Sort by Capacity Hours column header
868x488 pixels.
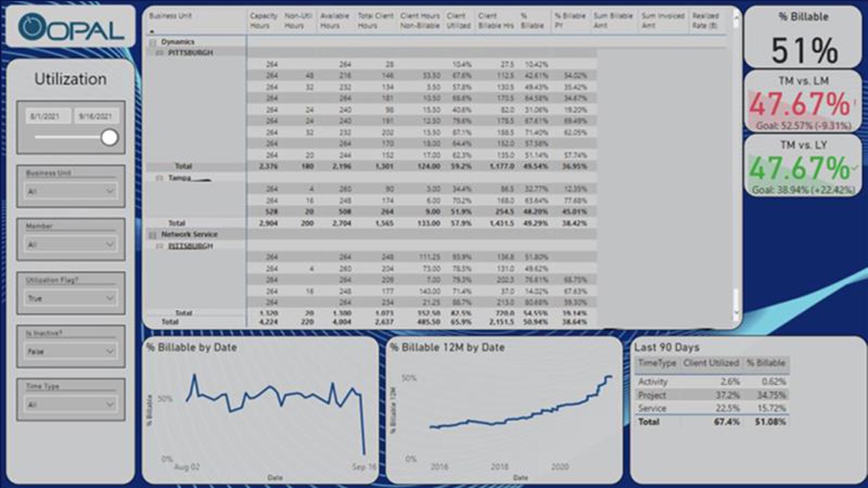point(262,20)
